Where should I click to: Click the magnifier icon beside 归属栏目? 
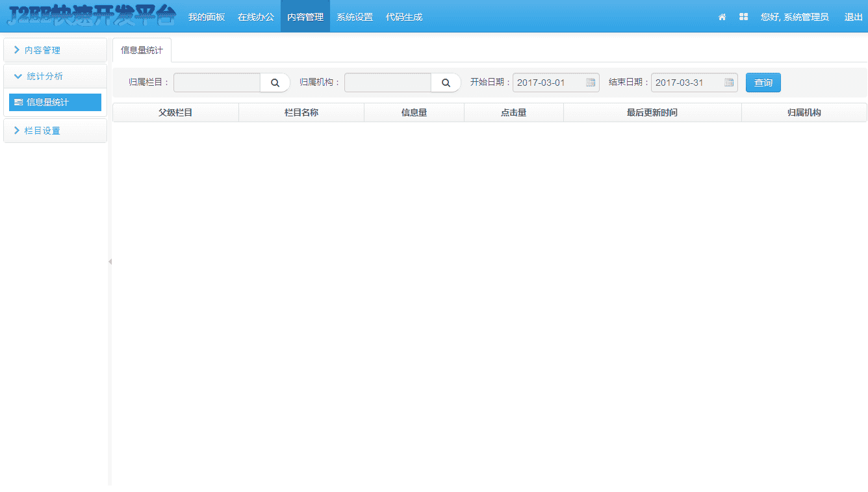point(275,82)
